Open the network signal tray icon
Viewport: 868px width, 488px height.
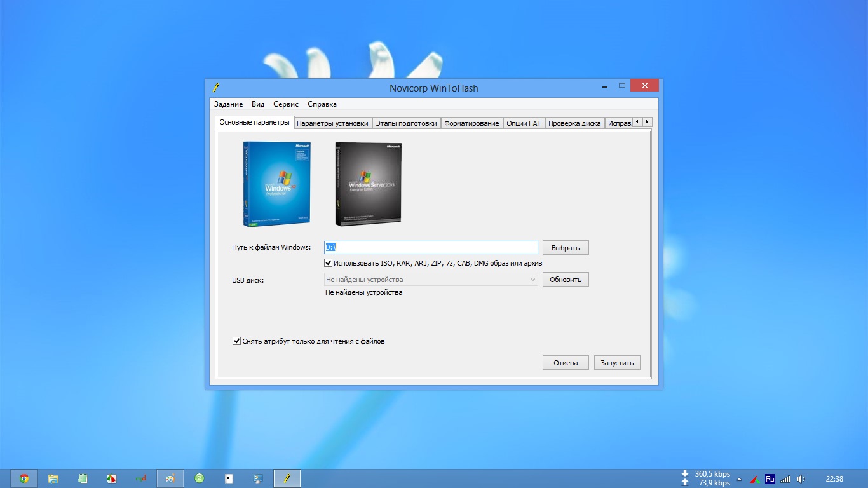785,479
